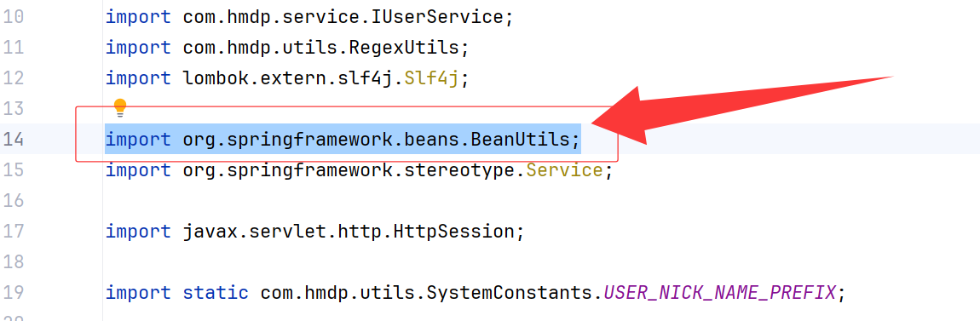
Task: Click the yellow lightbulb quick-fix icon
Action: [x=121, y=108]
